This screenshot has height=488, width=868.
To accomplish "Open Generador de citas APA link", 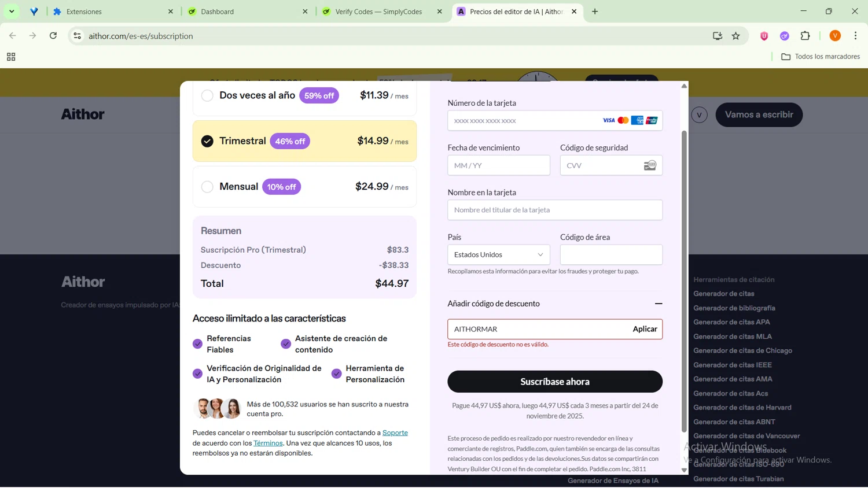I will pyautogui.click(x=731, y=322).
